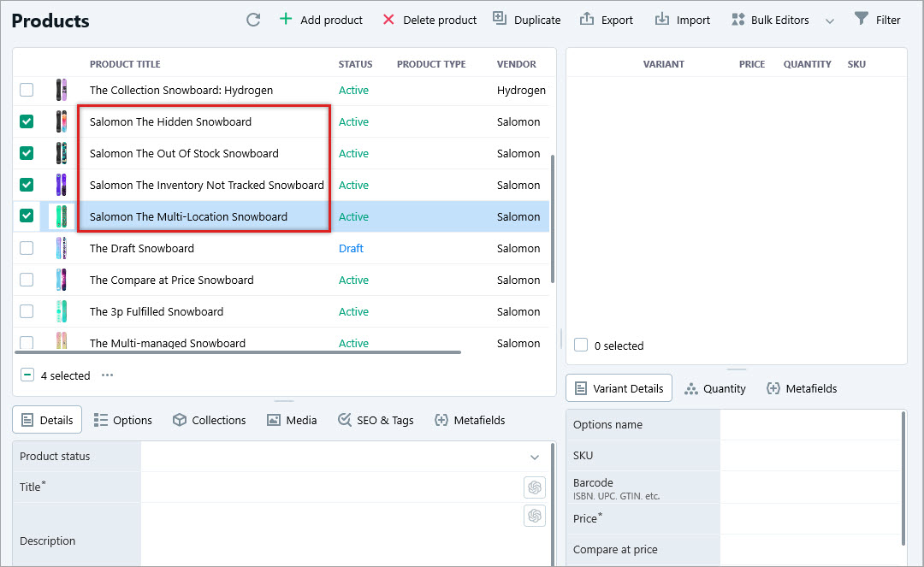Image resolution: width=924 pixels, height=567 pixels.
Task: Open the Product status dropdown
Action: click(x=534, y=457)
